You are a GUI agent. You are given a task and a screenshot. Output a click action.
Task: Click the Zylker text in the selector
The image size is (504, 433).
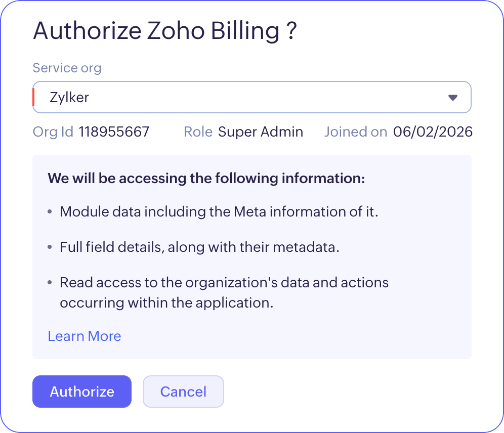click(x=69, y=98)
